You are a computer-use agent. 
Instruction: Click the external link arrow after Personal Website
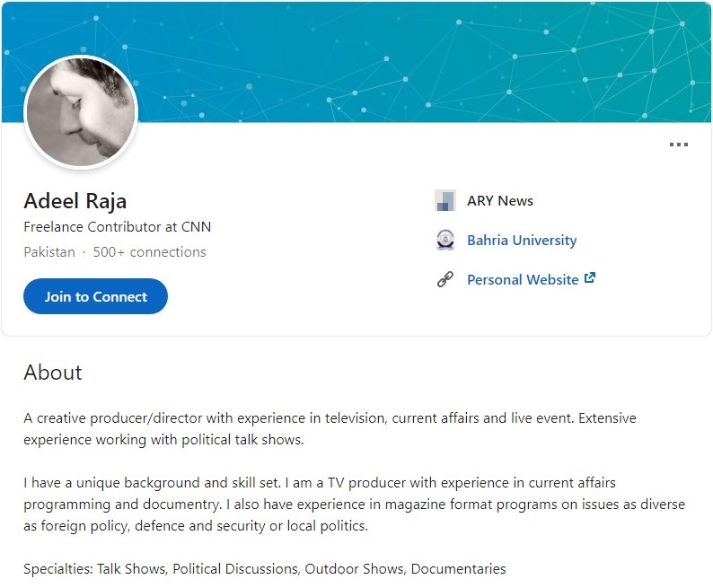coord(590,277)
